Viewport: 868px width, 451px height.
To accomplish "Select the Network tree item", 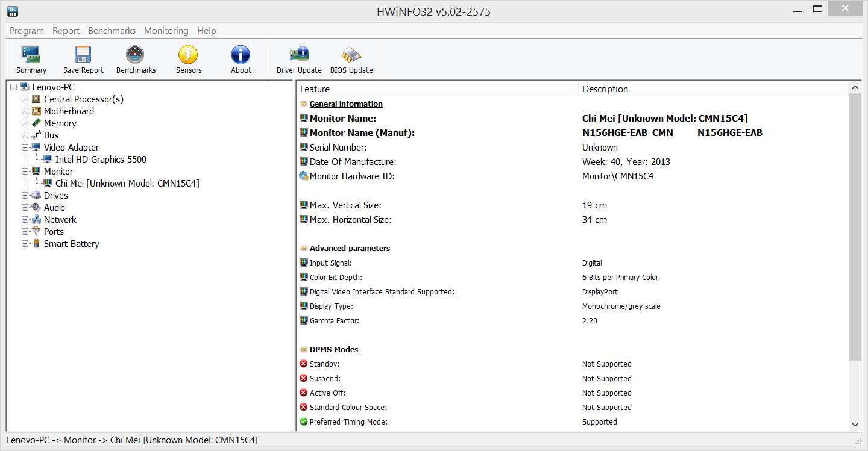I will (60, 220).
